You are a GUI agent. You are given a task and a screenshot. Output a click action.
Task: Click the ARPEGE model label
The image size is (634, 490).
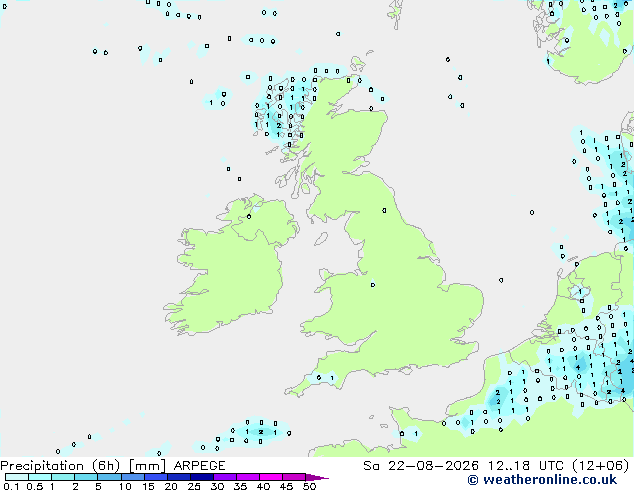point(199,466)
